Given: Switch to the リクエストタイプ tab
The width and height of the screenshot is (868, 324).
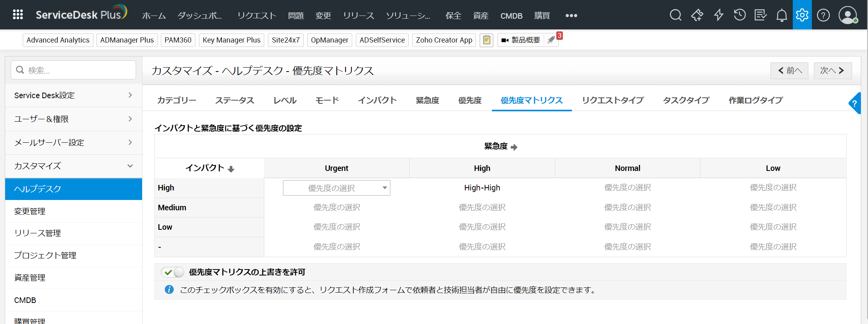Looking at the screenshot, I should point(612,100).
